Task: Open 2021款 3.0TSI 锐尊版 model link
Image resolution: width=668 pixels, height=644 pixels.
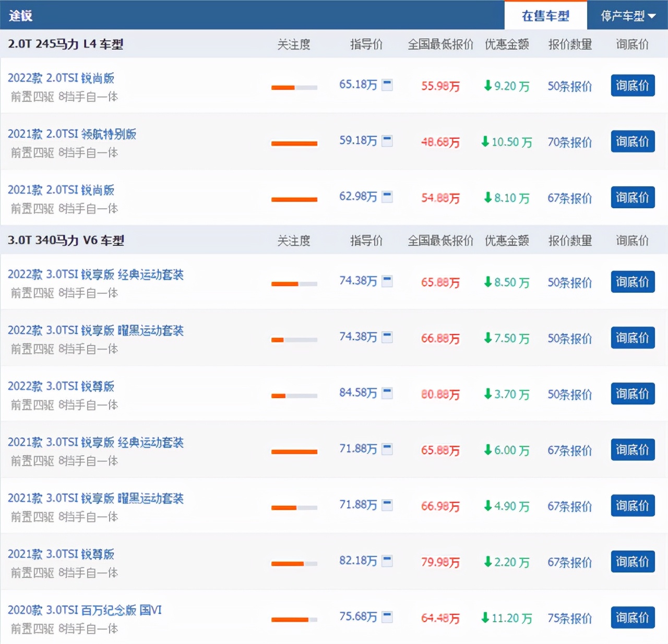Action: 61,554
